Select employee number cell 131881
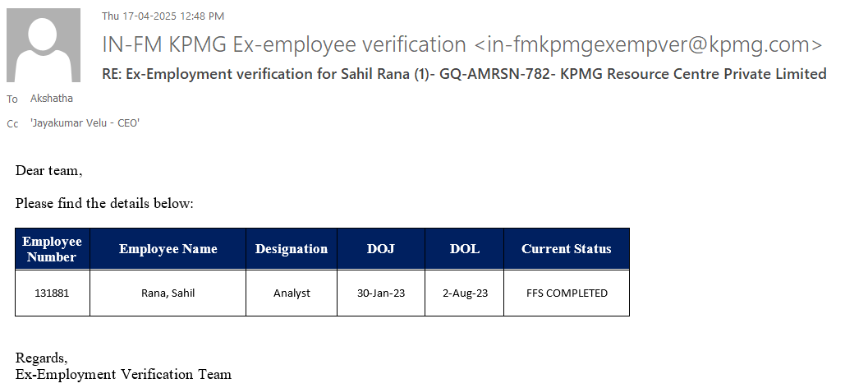The width and height of the screenshot is (868, 388). pos(53,293)
